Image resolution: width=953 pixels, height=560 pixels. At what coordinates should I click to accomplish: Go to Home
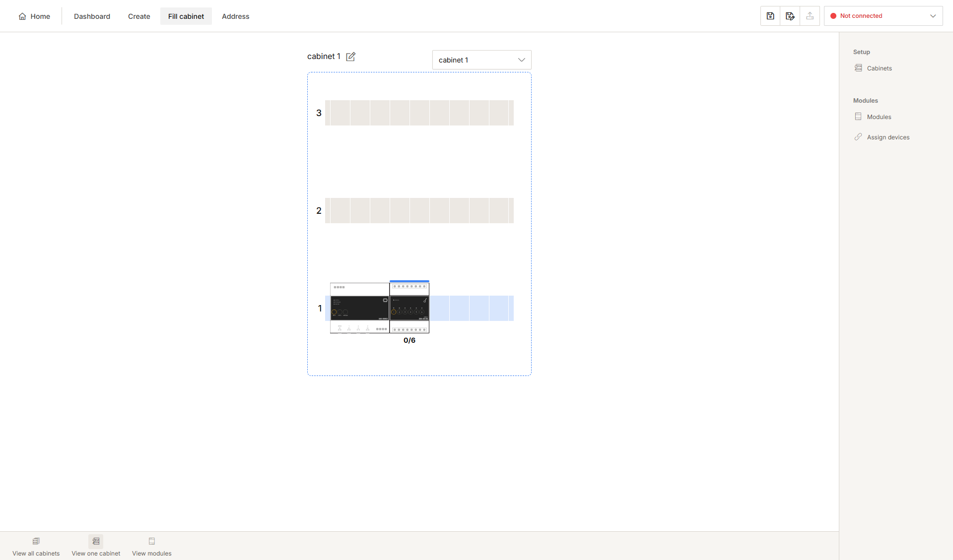[x=34, y=16]
